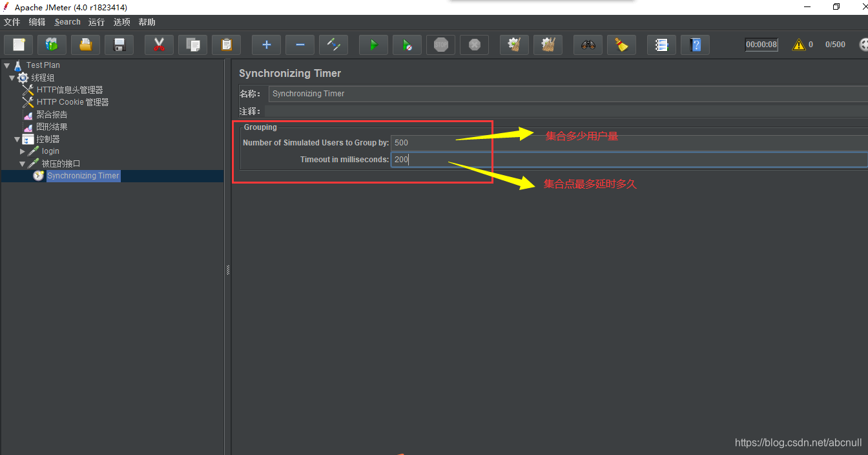Expand the login sampler node
Viewport: 868px width, 455px height.
[23, 151]
